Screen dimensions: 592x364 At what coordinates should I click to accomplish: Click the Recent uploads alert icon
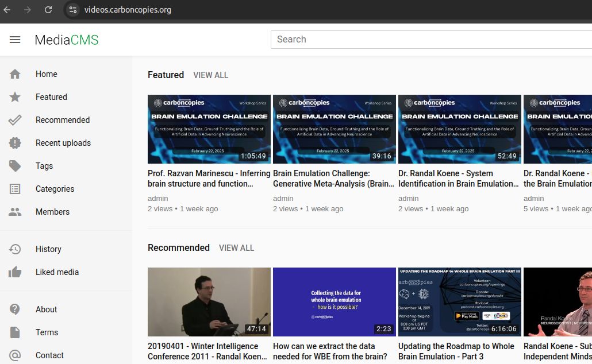click(15, 143)
